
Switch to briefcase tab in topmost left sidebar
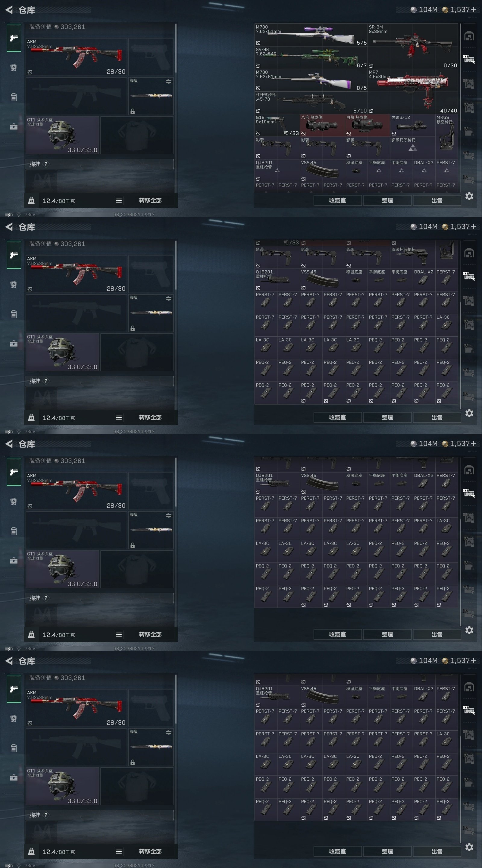pyautogui.click(x=14, y=127)
